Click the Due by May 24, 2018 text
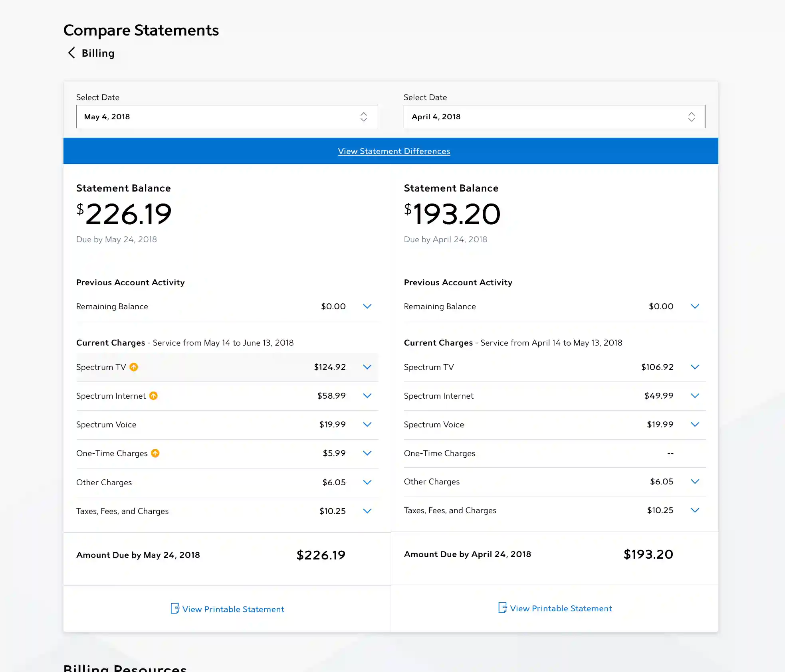 click(x=117, y=239)
